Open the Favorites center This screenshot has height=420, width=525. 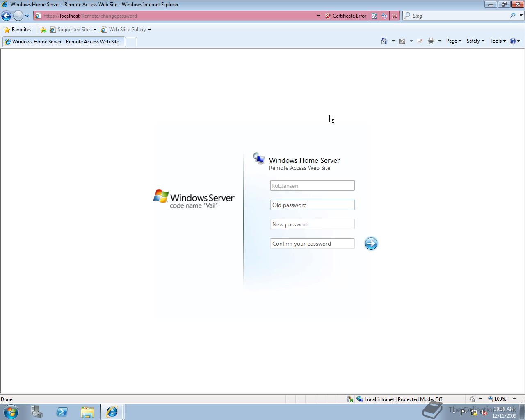point(17,30)
